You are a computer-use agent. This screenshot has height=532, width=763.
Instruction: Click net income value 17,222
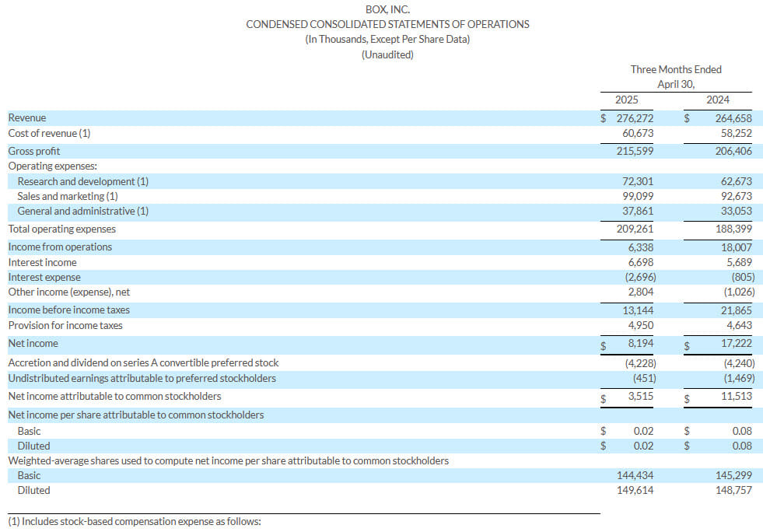(737, 343)
